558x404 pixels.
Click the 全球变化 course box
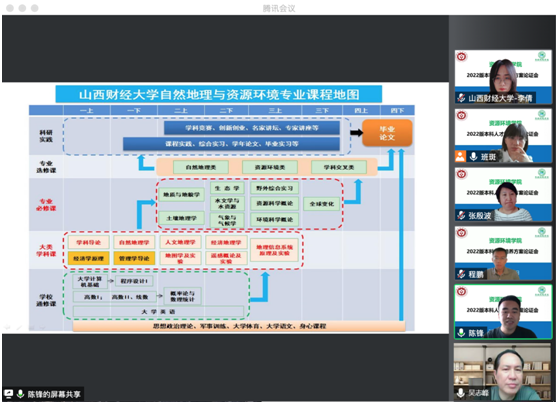click(x=322, y=204)
